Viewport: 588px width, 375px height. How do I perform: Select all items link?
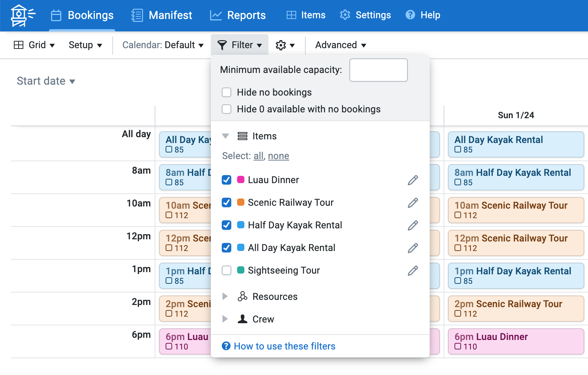[259, 156]
